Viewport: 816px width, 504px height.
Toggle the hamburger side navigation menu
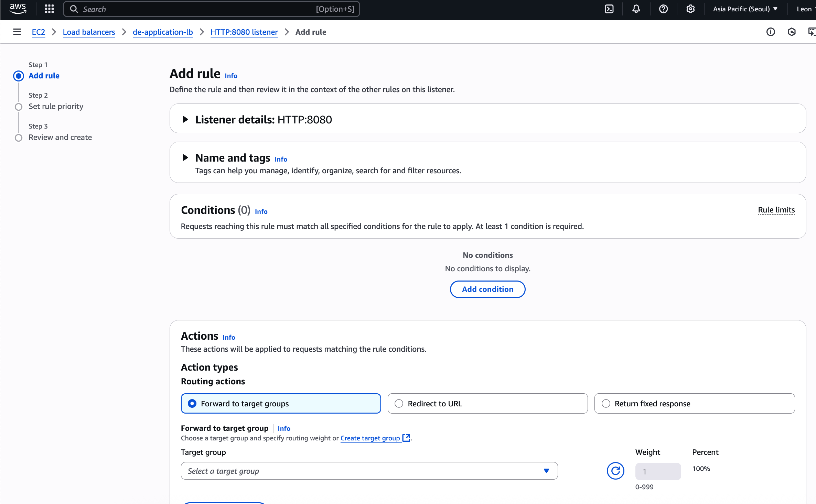(x=17, y=32)
